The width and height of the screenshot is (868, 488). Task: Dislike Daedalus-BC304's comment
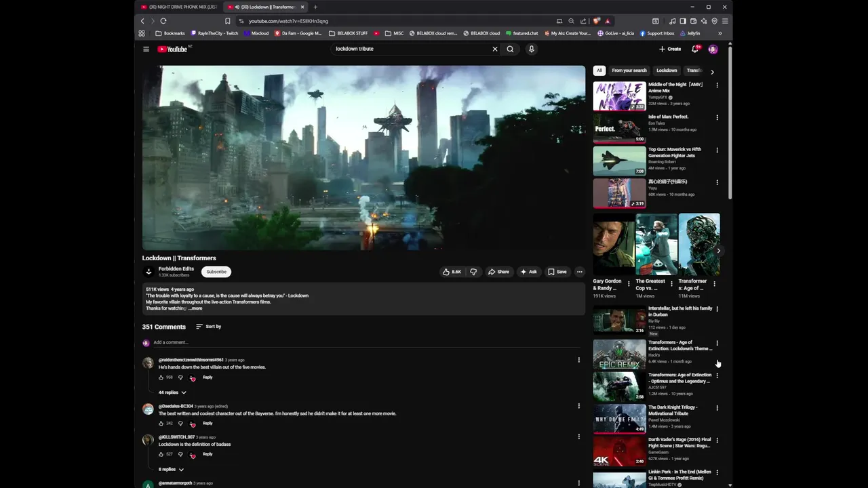pyautogui.click(x=180, y=424)
